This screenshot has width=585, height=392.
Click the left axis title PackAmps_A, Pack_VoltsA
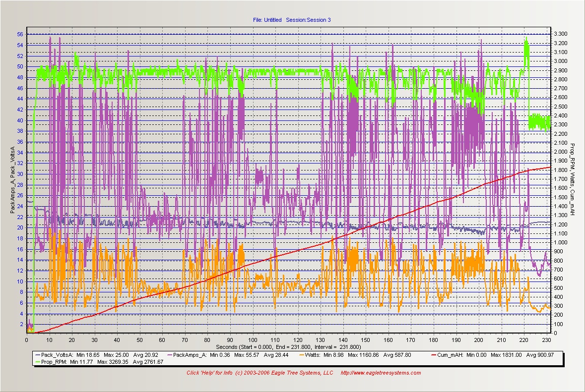[13, 180]
